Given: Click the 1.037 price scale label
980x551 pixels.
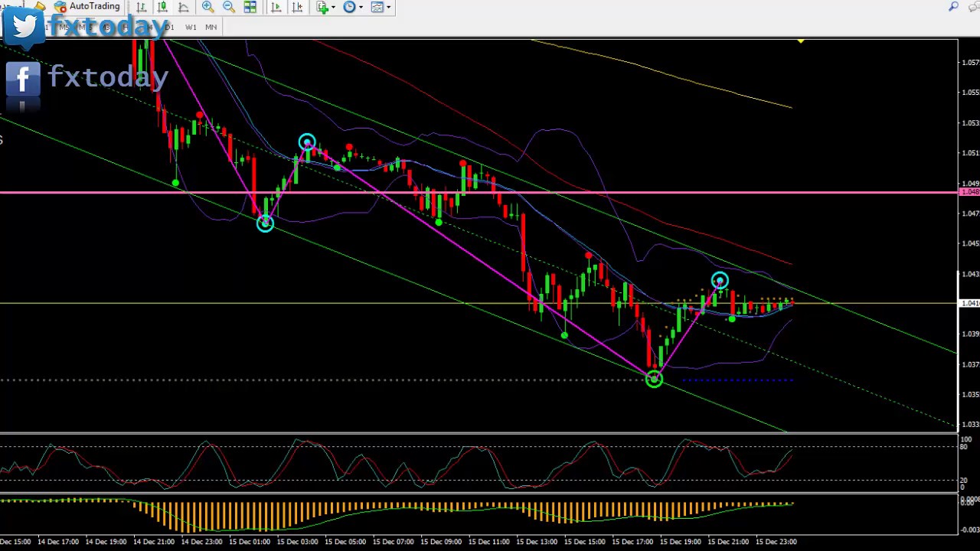Looking at the screenshot, I should coord(969,365).
